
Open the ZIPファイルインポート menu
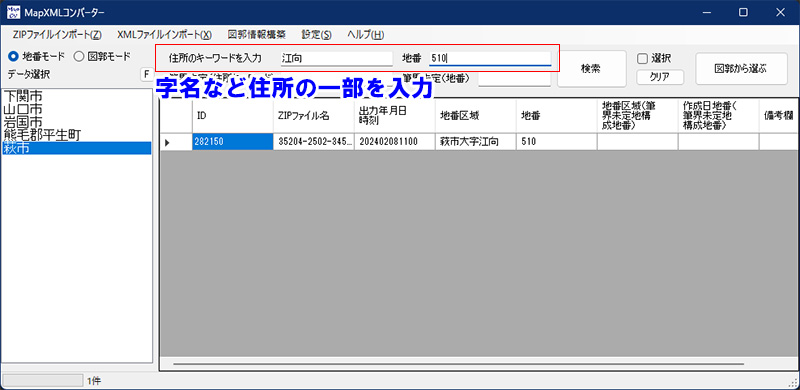pyautogui.click(x=58, y=35)
